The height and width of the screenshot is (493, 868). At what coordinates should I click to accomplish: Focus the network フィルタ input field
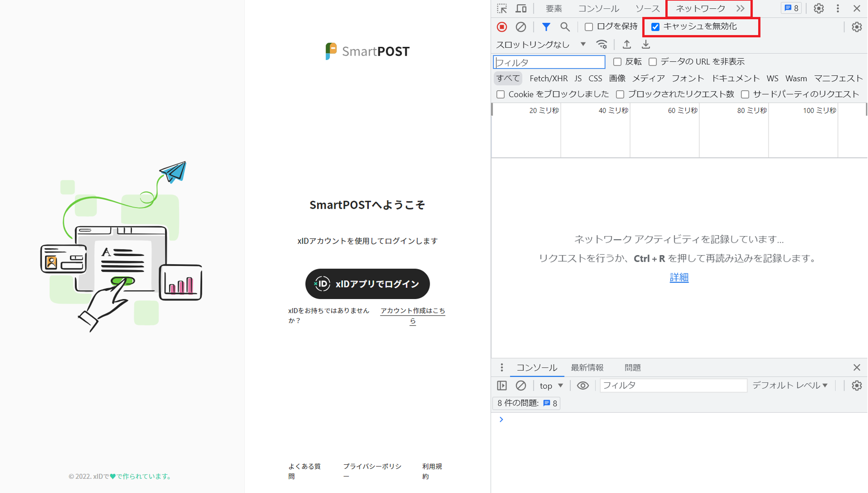click(x=549, y=62)
